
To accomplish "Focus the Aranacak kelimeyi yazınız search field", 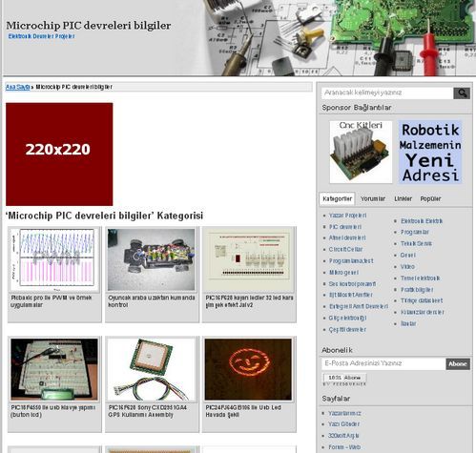I will [387, 93].
